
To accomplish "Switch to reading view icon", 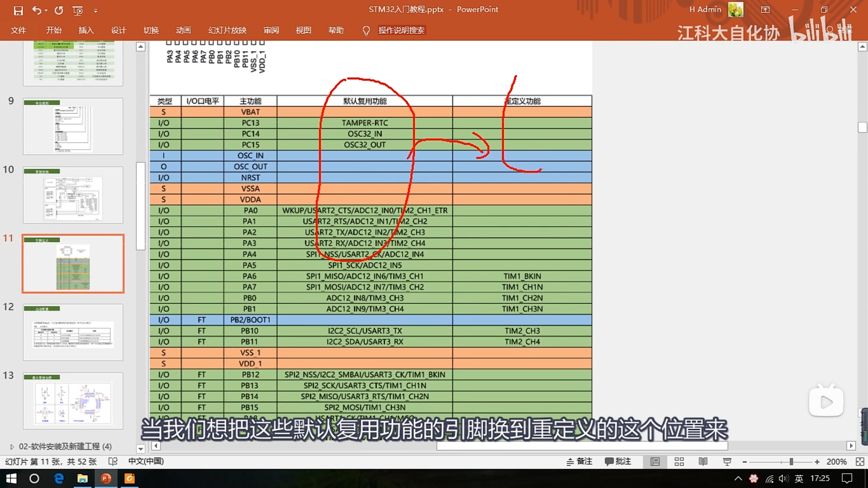I will point(703,461).
